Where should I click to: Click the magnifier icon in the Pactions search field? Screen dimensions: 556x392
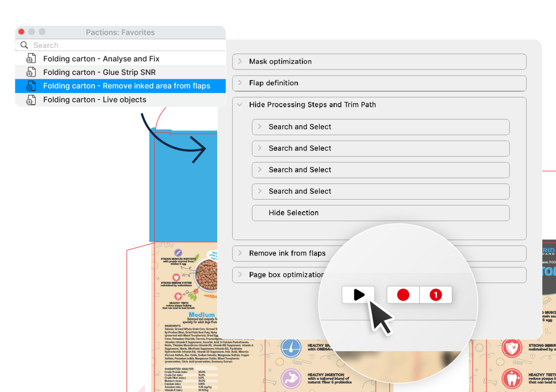coord(24,45)
